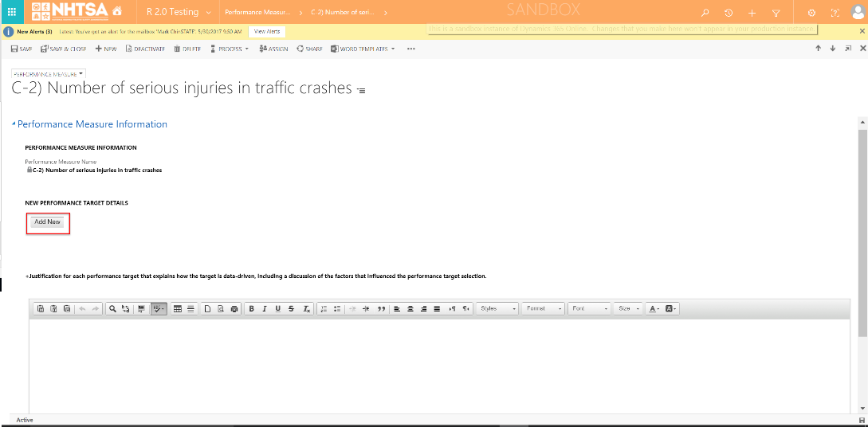
Task: Click Select All icon in editor toolbar
Action: point(142,308)
